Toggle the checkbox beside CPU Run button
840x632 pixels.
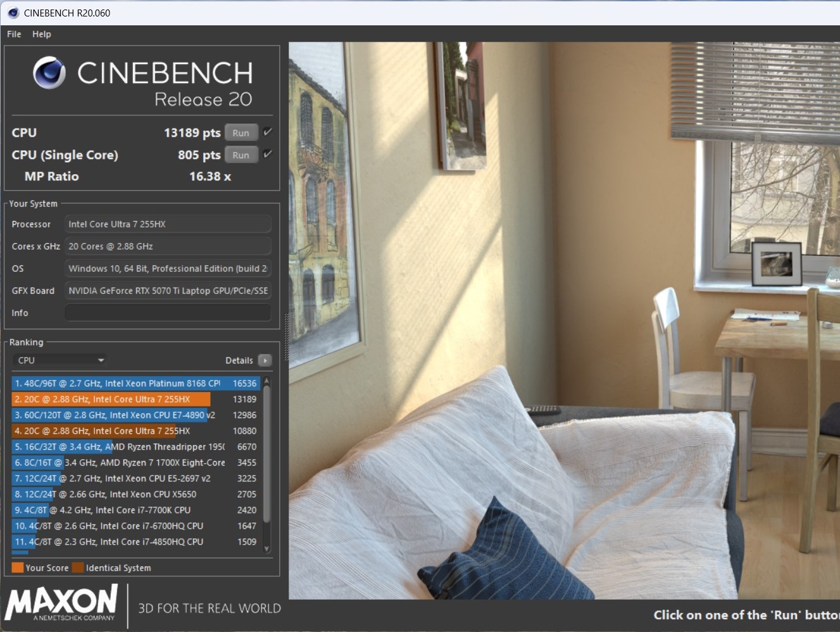pyautogui.click(x=268, y=132)
